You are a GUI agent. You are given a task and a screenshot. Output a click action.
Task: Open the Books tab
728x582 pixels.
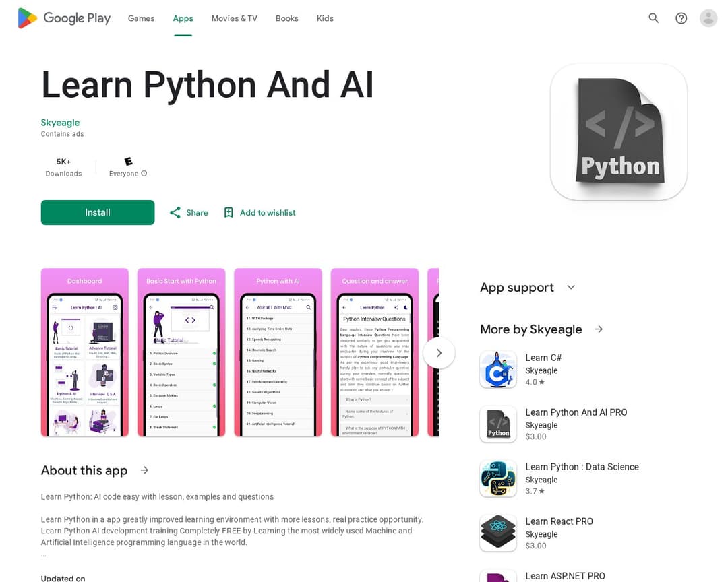[x=287, y=18]
